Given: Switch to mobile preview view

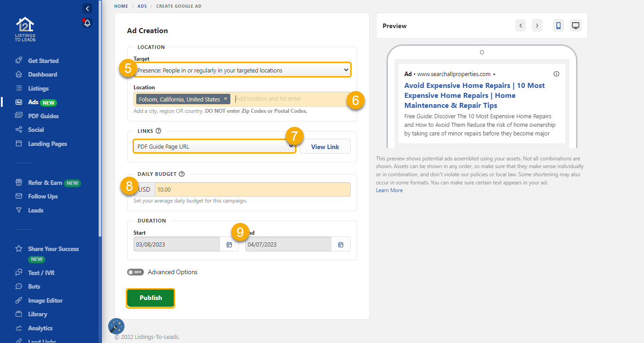Looking at the screenshot, I should click(x=558, y=25).
